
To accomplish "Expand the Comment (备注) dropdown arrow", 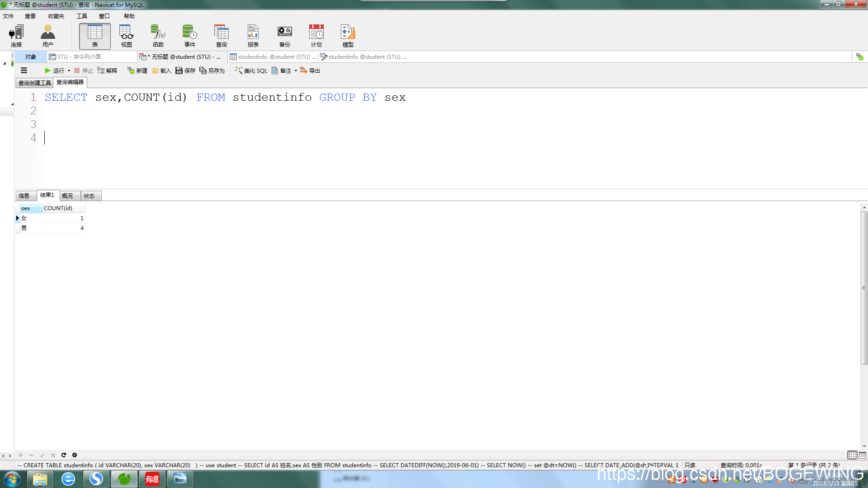I will point(296,71).
